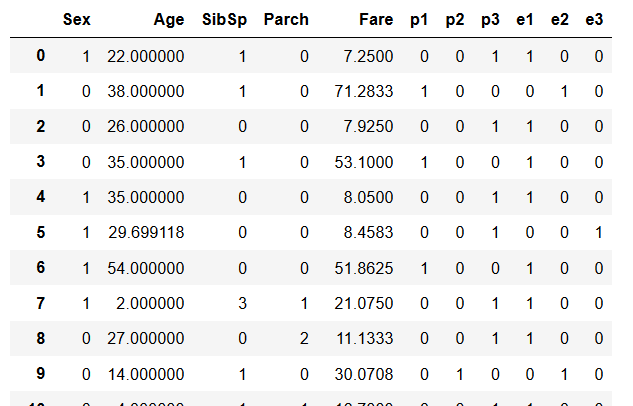This screenshot has height=406, width=633.
Task: Click the p2 column header
Action: click(455, 19)
